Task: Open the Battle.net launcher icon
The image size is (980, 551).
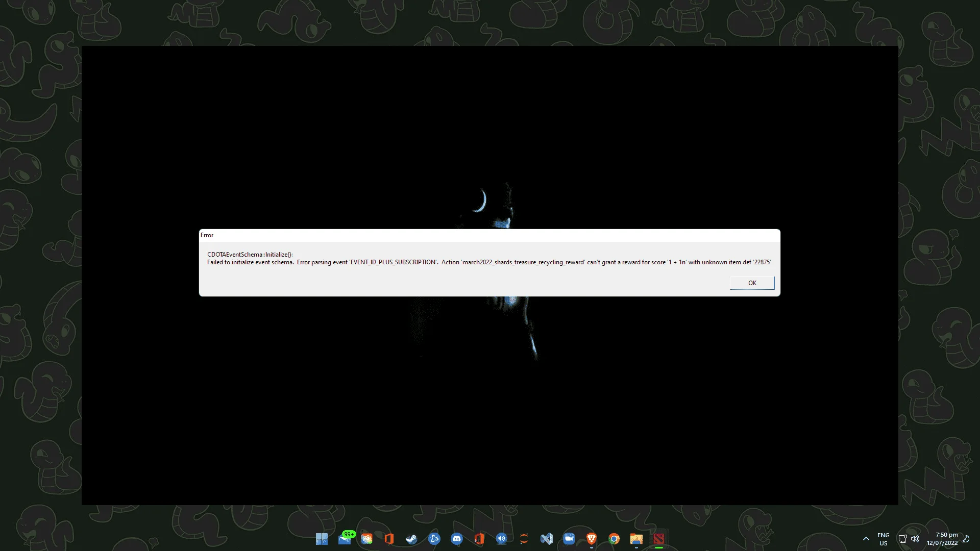Action: [x=434, y=539]
